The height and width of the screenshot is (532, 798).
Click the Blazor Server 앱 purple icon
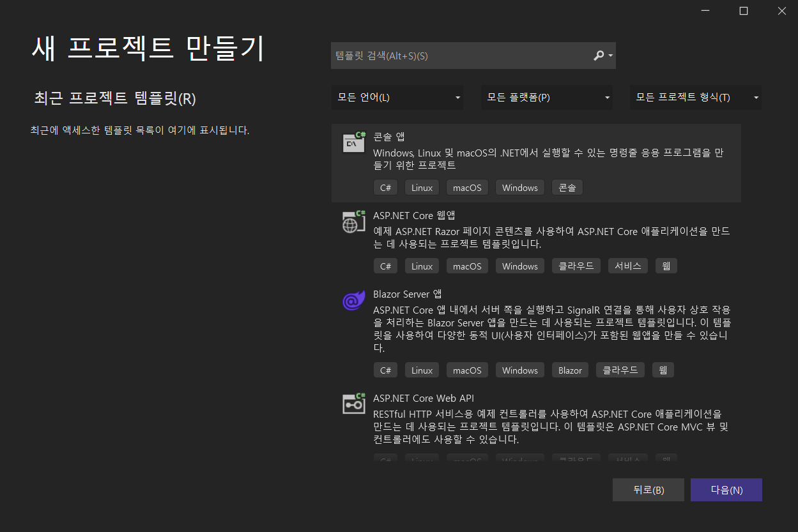click(x=353, y=300)
